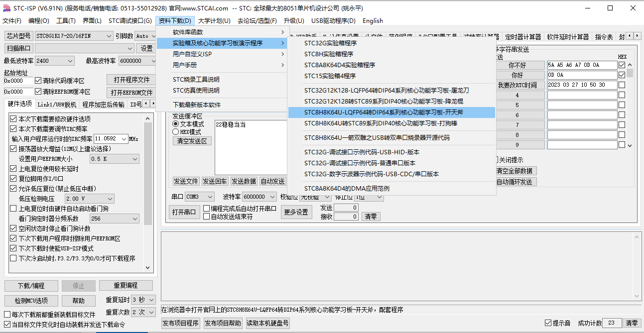Image resolution: width=644 pixels, height=333 pixels.
Task: Click the 发布项目程序 button
Action: (x=181, y=323)
